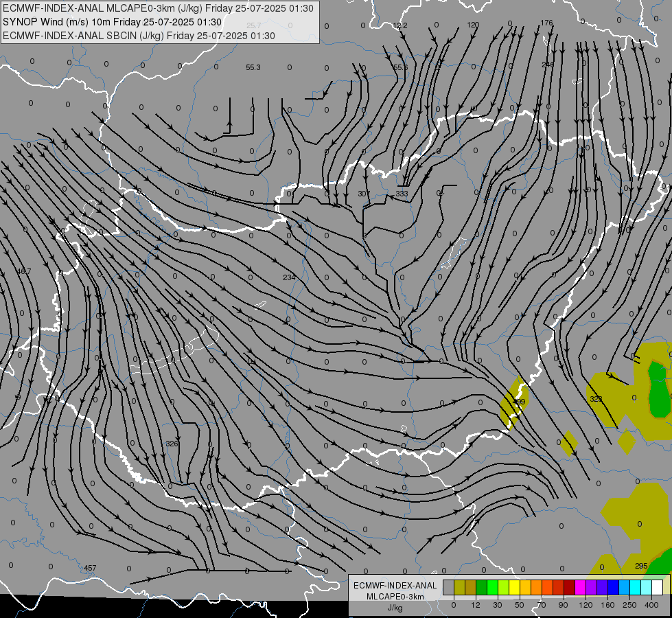Click map value 457

(90, 568)
